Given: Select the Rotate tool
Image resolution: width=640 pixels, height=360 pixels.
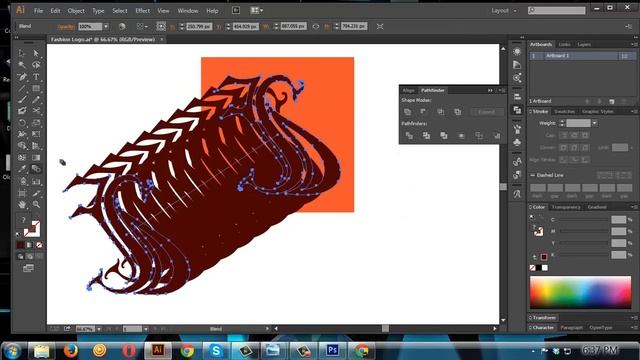Looking at the screenshot, I should (x=22, y=123).
